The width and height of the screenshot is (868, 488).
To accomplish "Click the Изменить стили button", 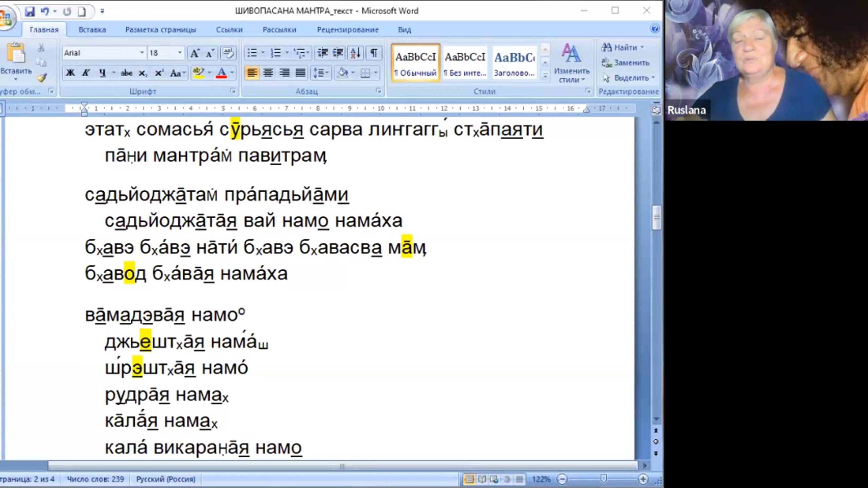I will coord(571,63).
